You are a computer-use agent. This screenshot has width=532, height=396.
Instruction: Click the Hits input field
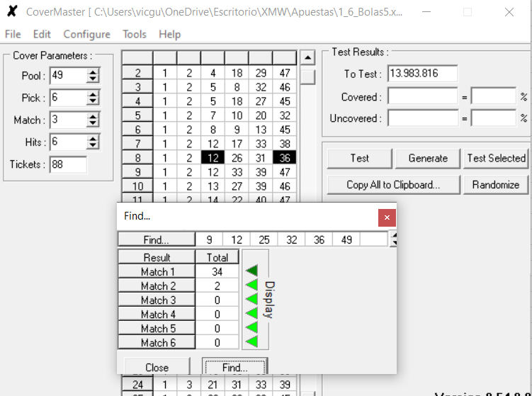69,142
